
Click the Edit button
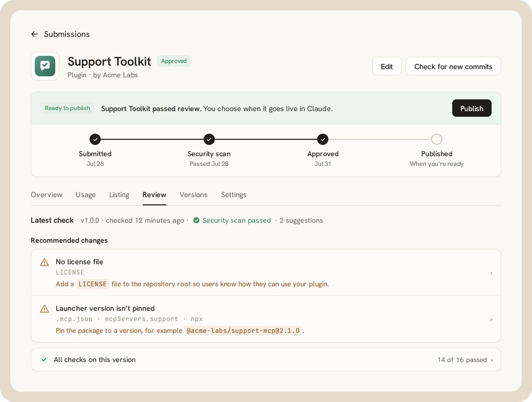[387, 66]
